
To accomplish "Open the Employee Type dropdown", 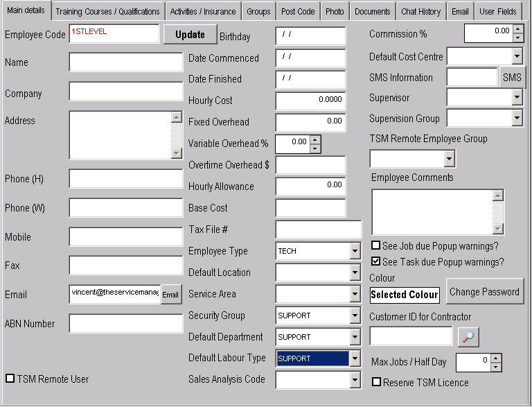I will point(355,251).
